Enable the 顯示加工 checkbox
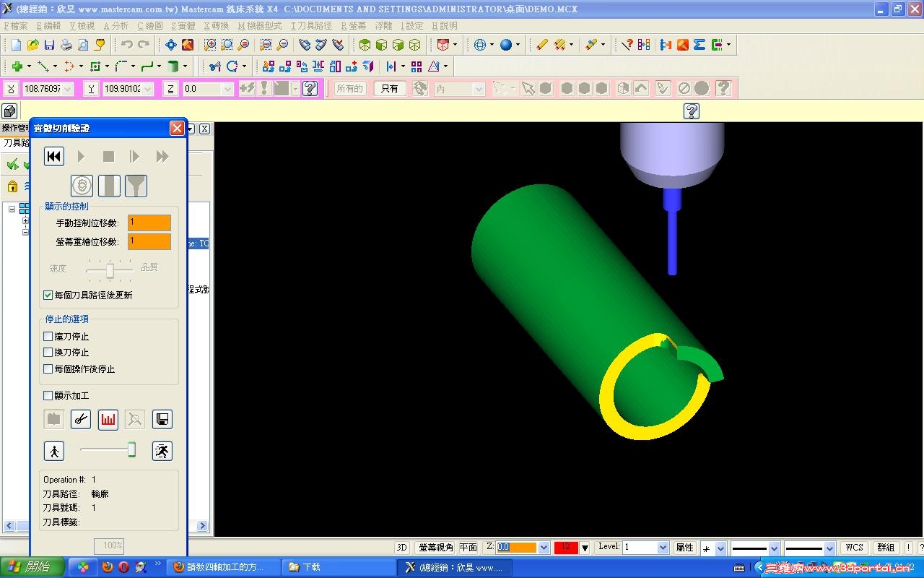This screenshot has width=924, height=578. [x=48, y=396]
